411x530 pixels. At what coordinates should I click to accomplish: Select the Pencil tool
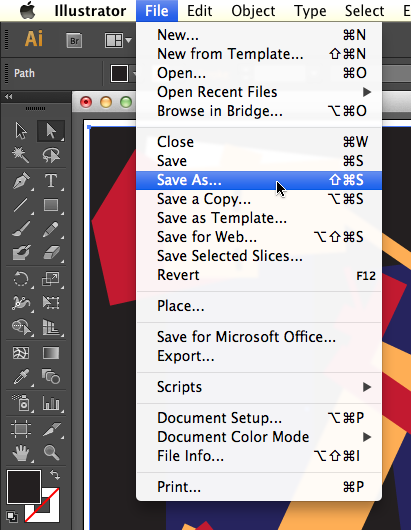[51, 229]
